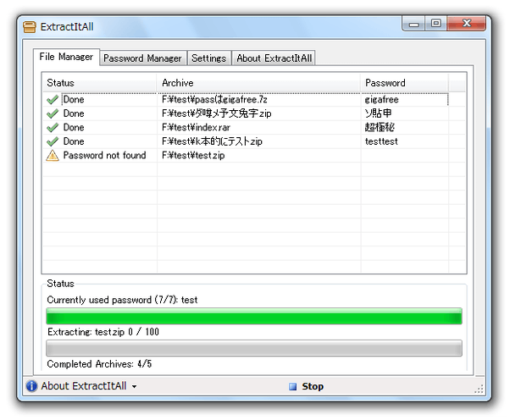Click the 'gigafree' password cell
510x420 pixels.
(x=381, y=99)
